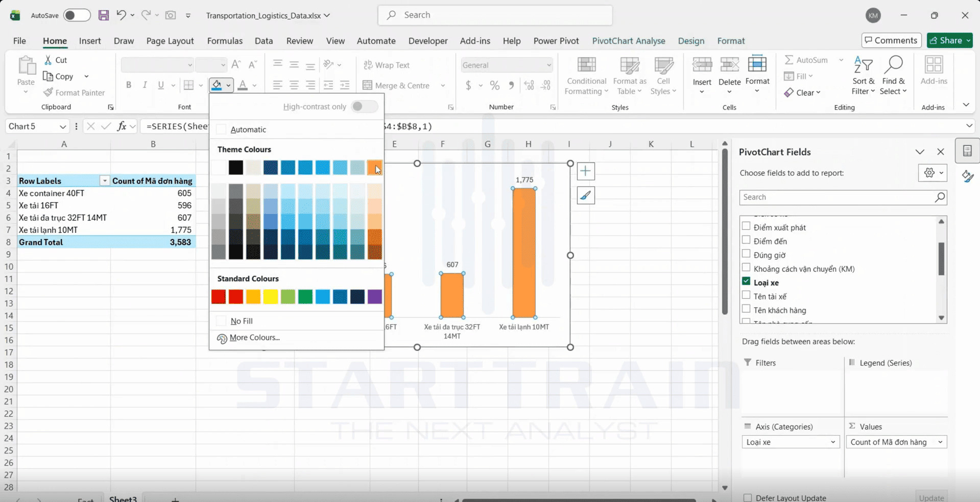This screenshot has height=502, width=980.
Task: Pick the orange theme colour swatch
Action: point(374,167)
